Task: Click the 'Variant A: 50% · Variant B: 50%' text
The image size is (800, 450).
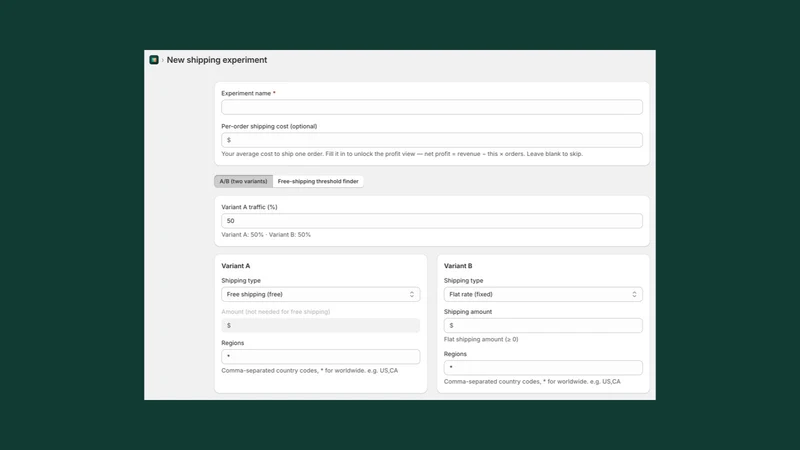Action: tap(266, 235)
